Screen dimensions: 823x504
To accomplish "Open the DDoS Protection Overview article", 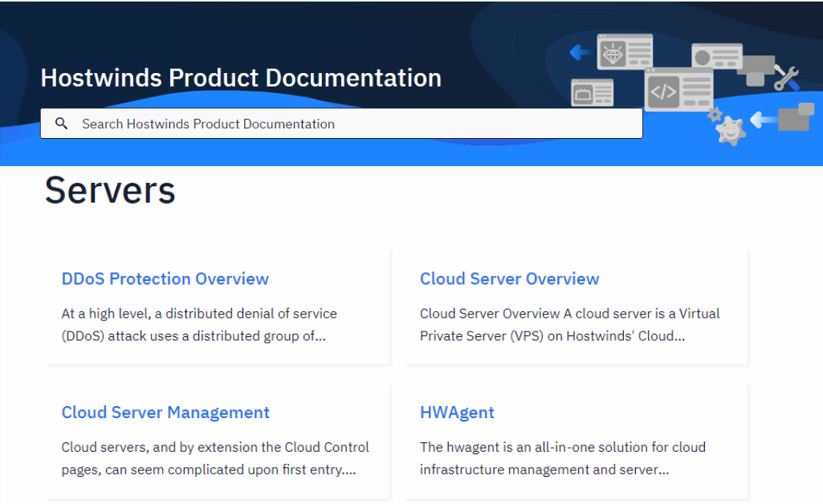I will tap(165, 278).
